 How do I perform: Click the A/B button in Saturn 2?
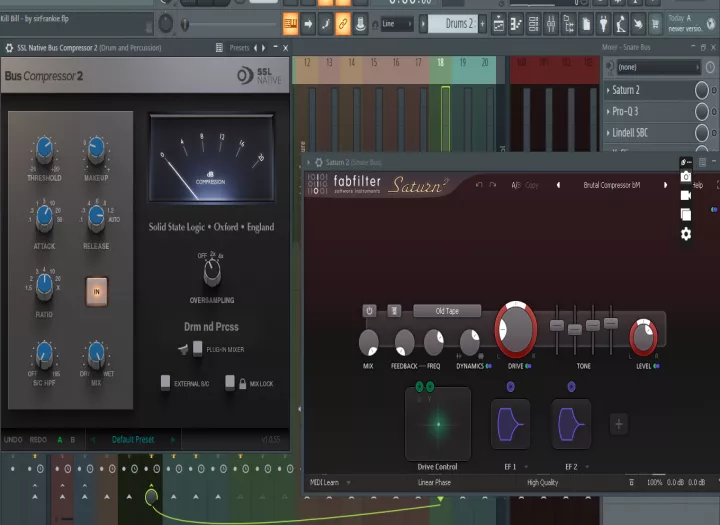516,185
